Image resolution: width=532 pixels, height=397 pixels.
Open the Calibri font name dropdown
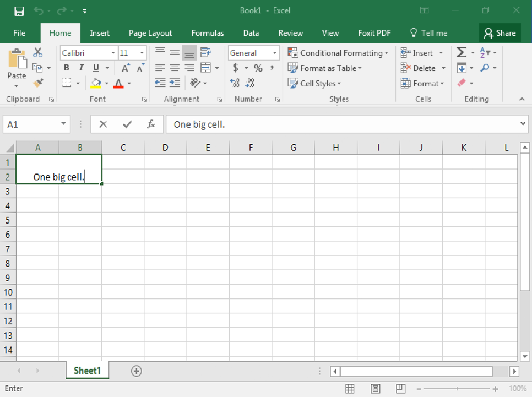coord(113,53)
